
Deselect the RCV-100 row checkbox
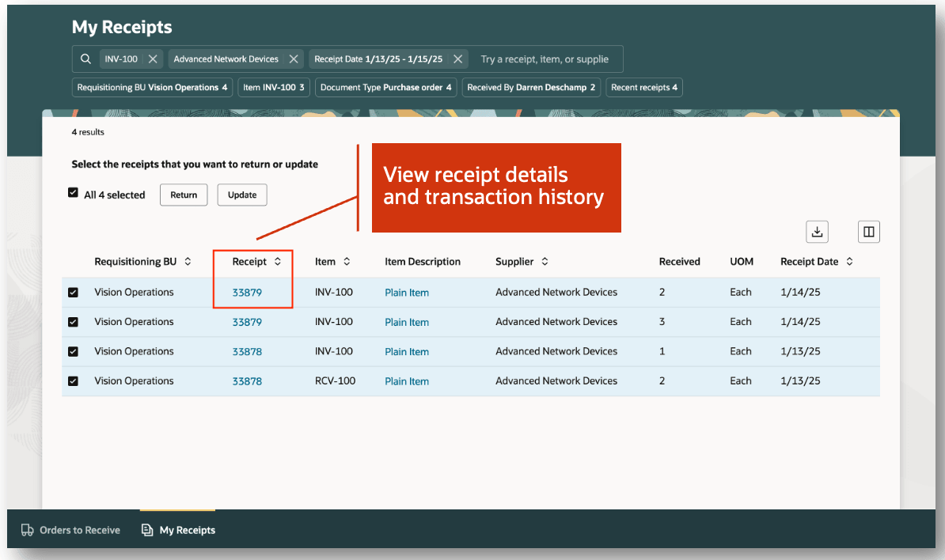[74, 381]
